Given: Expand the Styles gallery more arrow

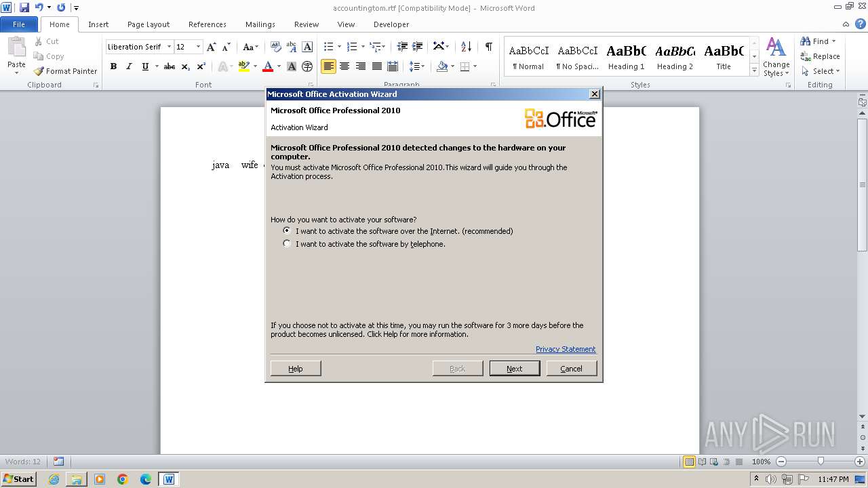Looking at the screenshot, I should (x=754, y=70).
